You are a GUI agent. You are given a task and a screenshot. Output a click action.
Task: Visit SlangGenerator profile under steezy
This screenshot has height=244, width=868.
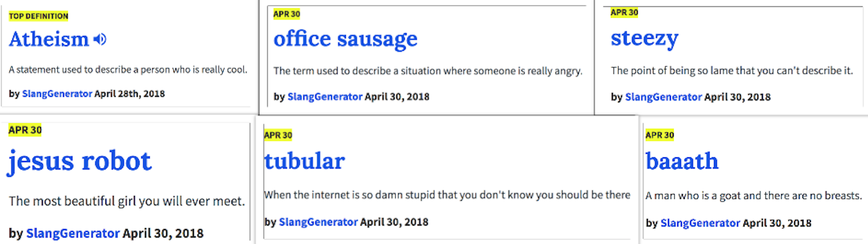664,97
